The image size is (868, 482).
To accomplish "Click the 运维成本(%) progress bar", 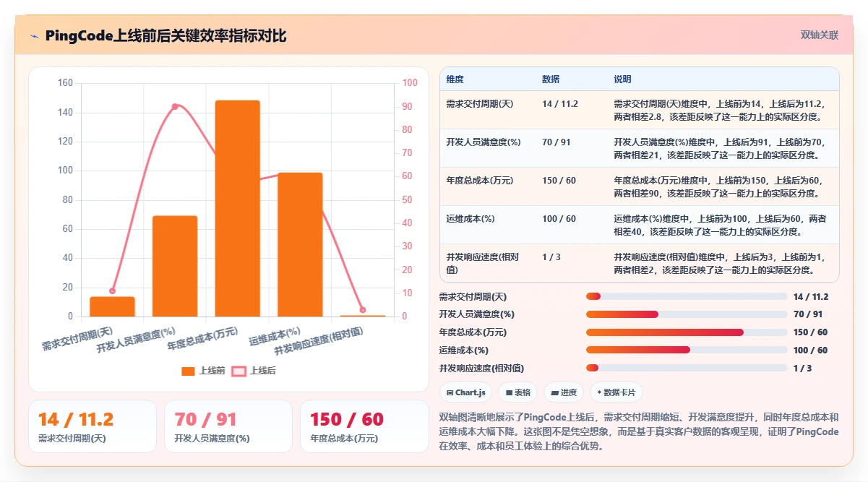I will 687,350.
